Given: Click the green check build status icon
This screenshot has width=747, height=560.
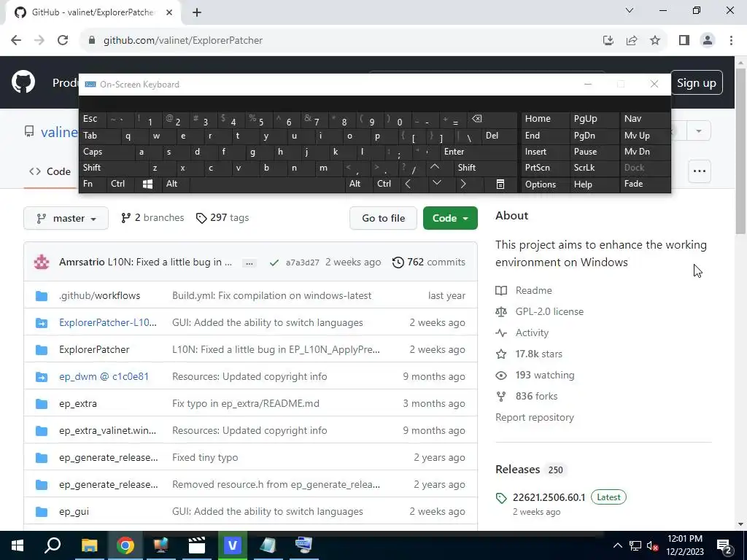Looking at the screenshot, I should click(274, 262).
